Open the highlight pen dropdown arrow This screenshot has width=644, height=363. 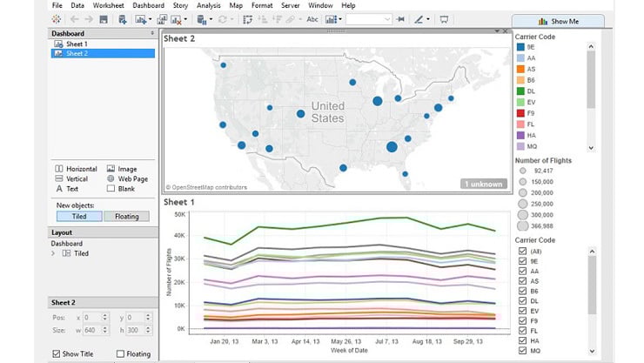pyautogui.click(x=428, y=19)
